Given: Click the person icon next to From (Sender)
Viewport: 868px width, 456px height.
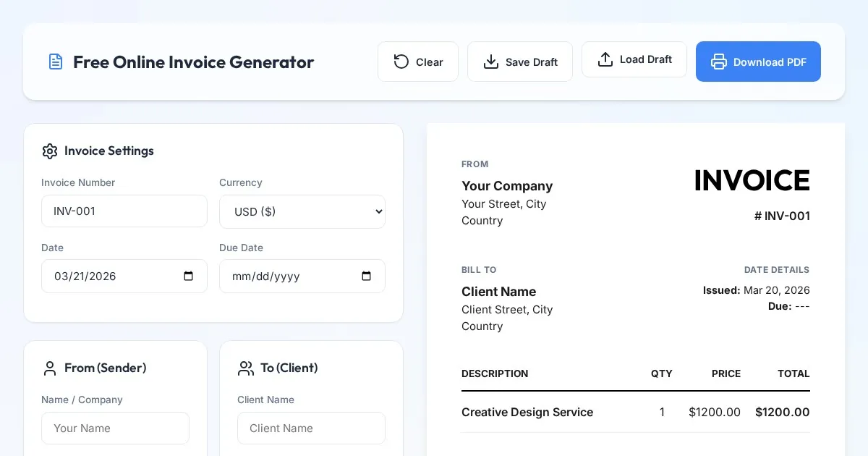Looking at the screenshot, I should click(50, 368).
